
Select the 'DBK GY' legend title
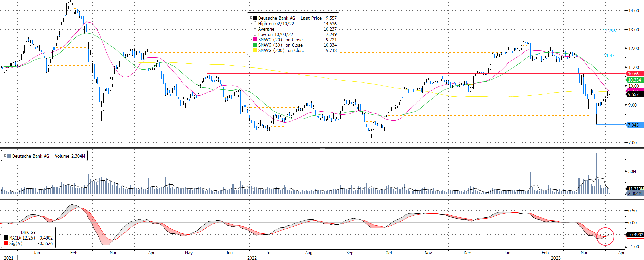(x=28, y=232)
